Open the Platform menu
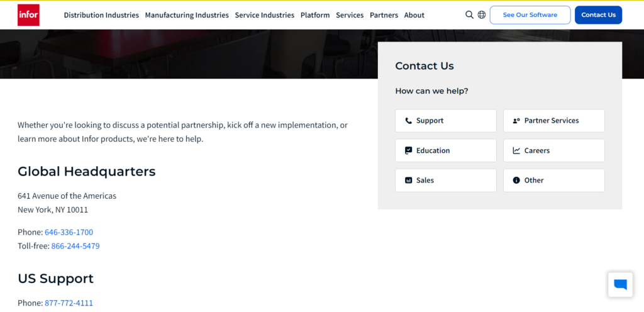 point(315,15)
